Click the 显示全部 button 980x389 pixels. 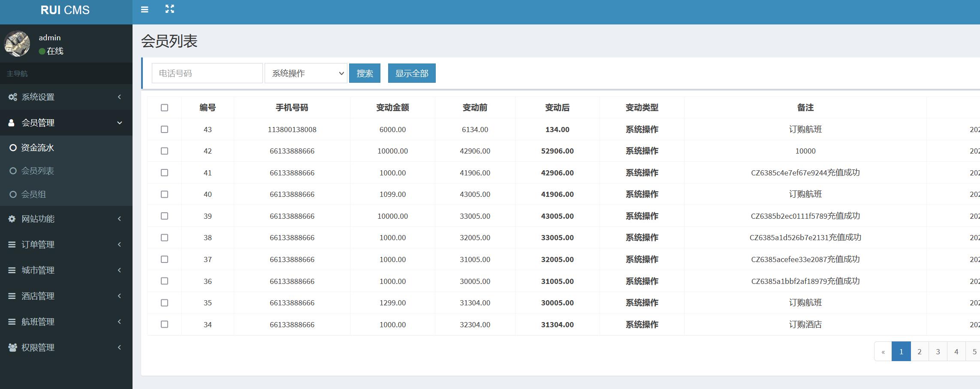click(x=412, y=73)
